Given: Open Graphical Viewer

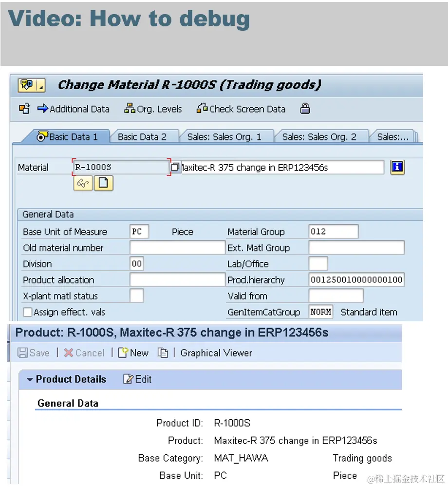Looking at the screenshot, I should tap(216, 353).
